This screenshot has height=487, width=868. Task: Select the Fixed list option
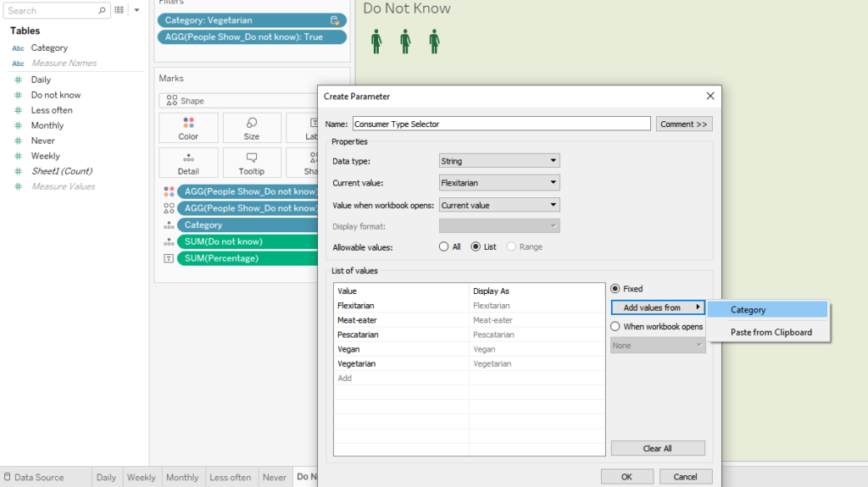615,289
